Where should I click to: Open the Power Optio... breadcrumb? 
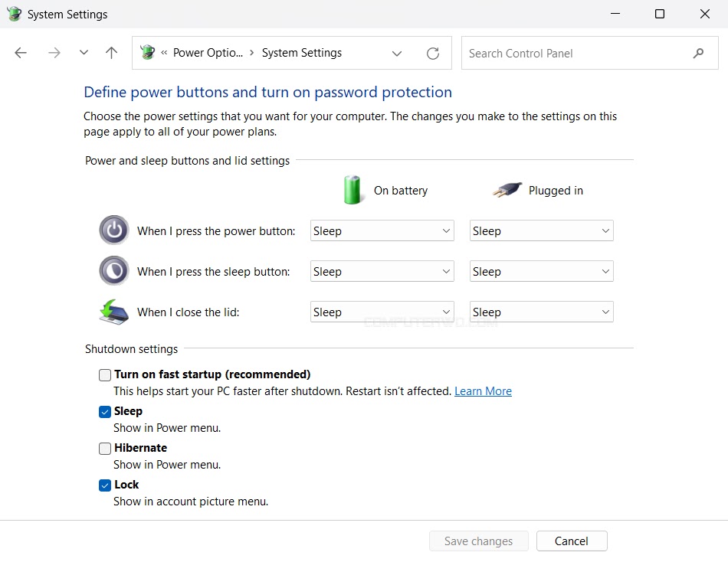click(x=208, y=53)
